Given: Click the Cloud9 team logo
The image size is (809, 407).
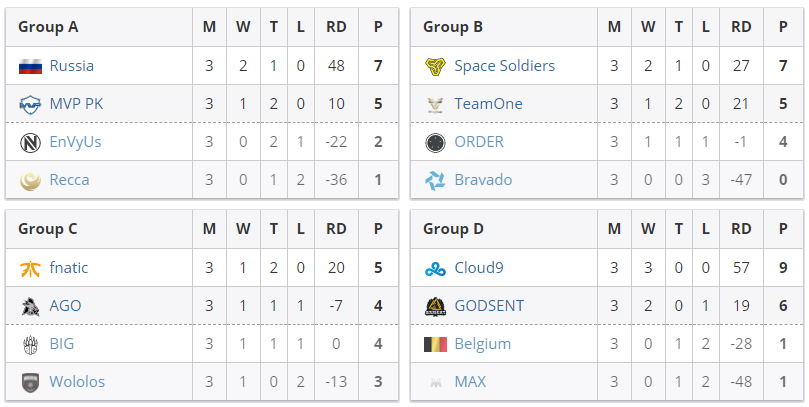Looking at the screenshot, I should pyautogui.click(x=435, y=268).
